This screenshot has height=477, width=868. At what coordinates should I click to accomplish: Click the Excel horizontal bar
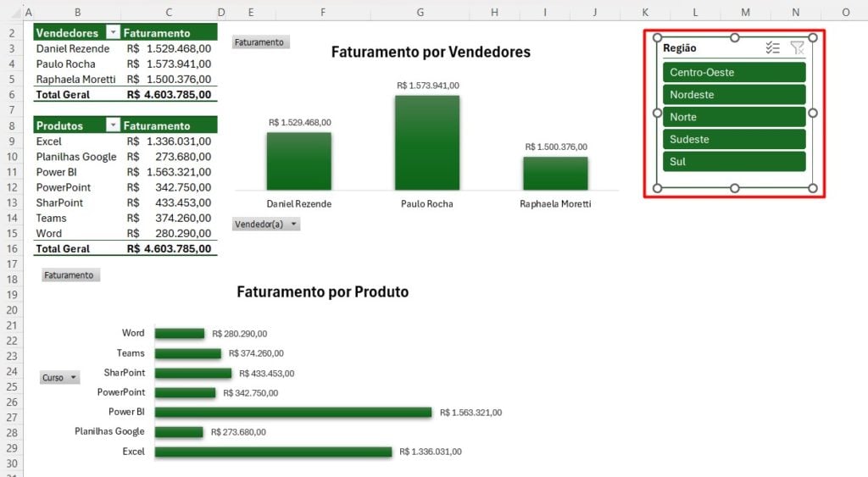[274, 452]
